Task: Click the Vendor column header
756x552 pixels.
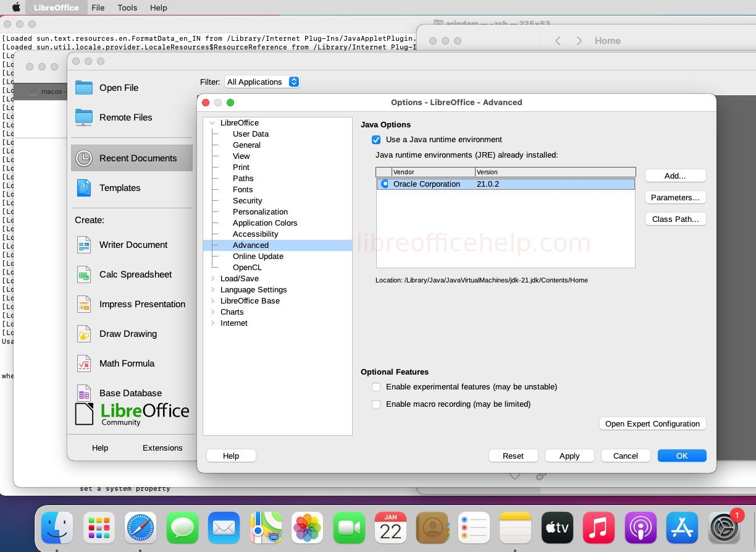Action: (433, 172)
